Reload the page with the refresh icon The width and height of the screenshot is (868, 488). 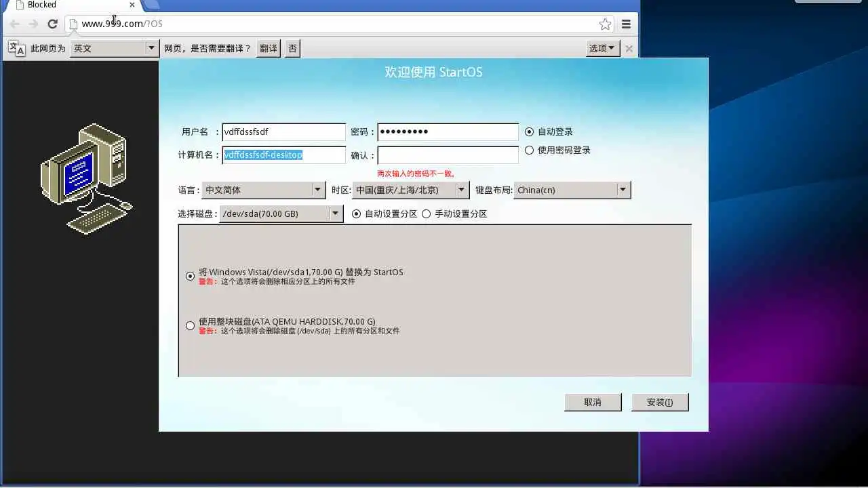[x=52, y=24]
